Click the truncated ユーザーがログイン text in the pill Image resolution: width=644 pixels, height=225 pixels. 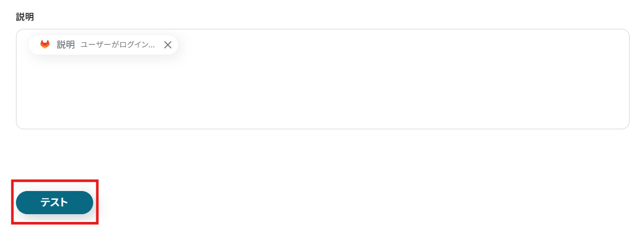[x=118, y=45]
